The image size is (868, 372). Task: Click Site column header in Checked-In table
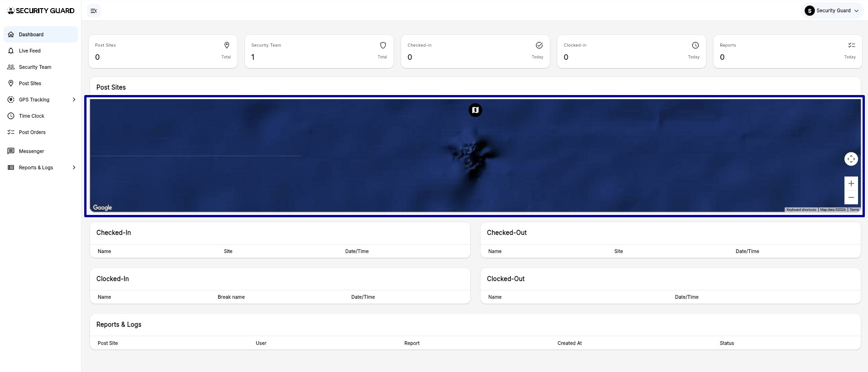point(228,251)
